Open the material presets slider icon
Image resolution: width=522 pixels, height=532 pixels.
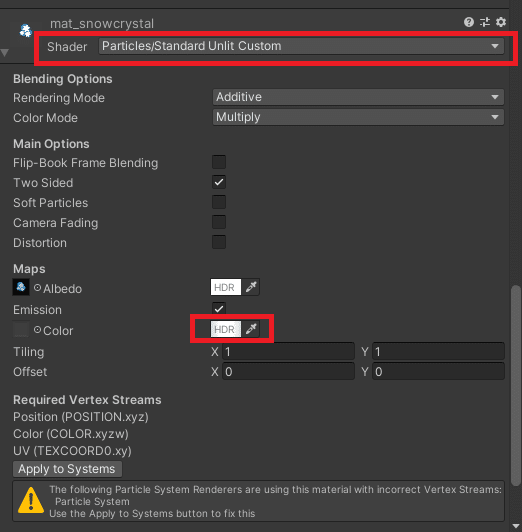pos(485,22)
